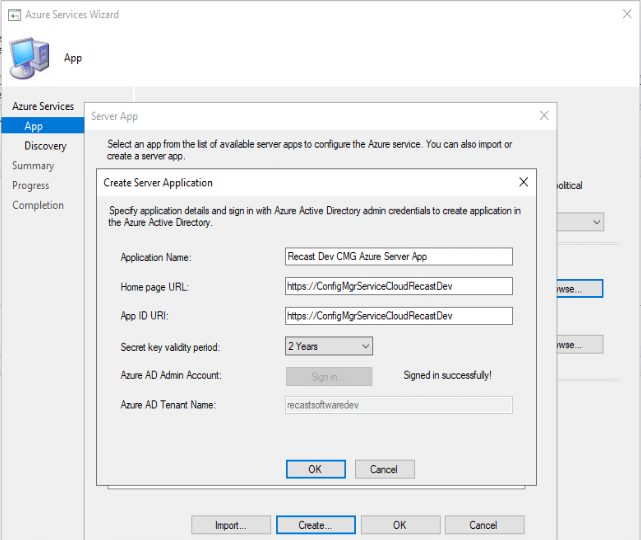Click the Home page URL field
The width and height of the screenshot is (641, 540).
tap(398, 286)
